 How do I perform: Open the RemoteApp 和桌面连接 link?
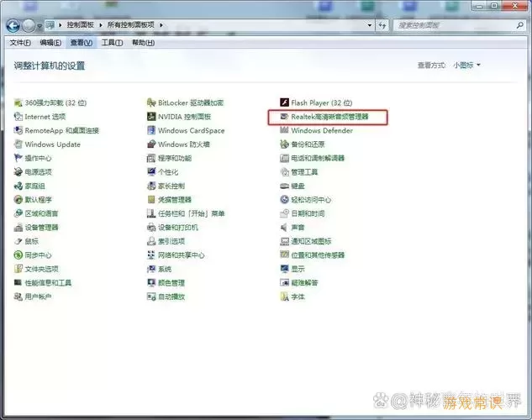tap(61, 130)
